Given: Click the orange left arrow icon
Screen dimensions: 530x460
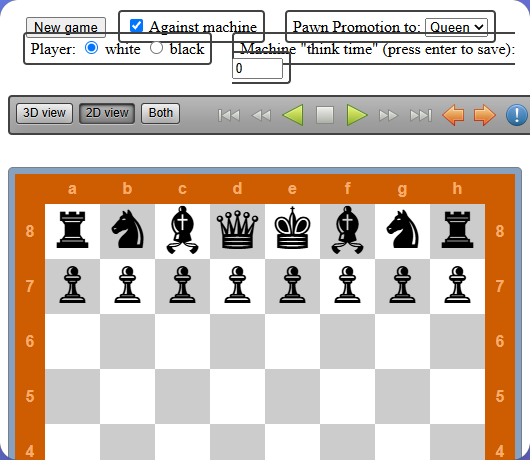Looking at the screenshot, I should tap(453, 115).
